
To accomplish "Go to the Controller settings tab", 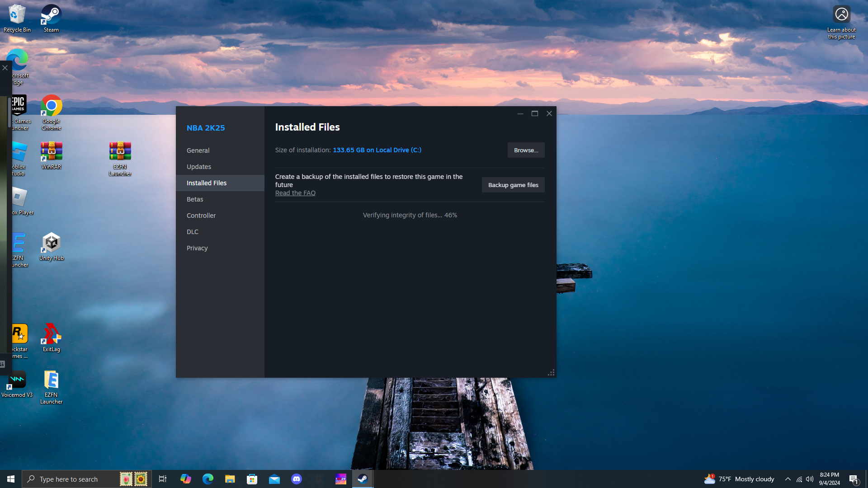I will click(201, 216).
